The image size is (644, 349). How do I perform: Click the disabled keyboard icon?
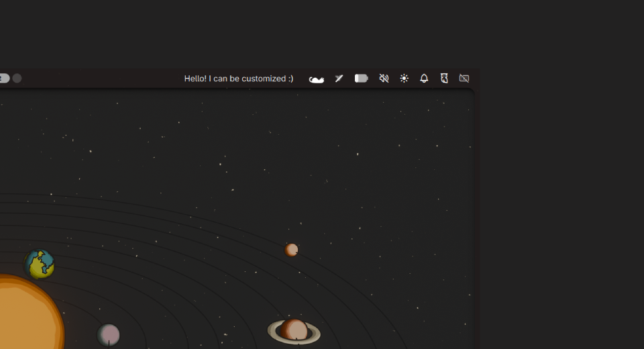(464, 78)
